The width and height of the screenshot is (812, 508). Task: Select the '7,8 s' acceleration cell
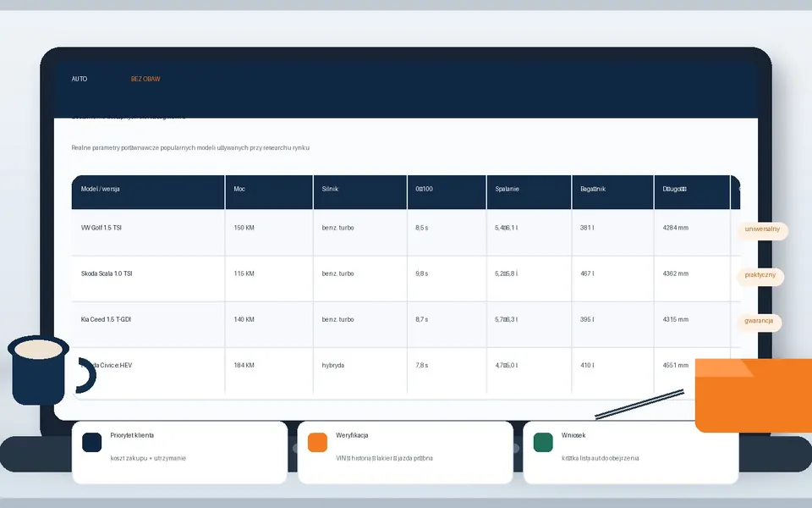point(447,370)
